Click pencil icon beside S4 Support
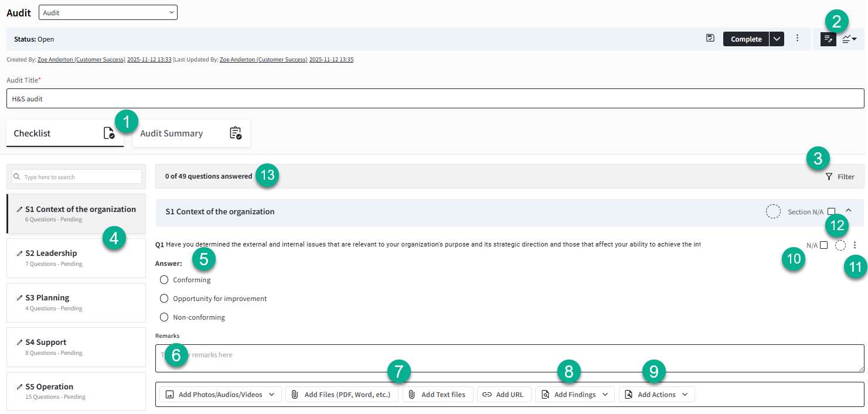The width and height of the screenshot is (868, 414). tap(20, 343)
